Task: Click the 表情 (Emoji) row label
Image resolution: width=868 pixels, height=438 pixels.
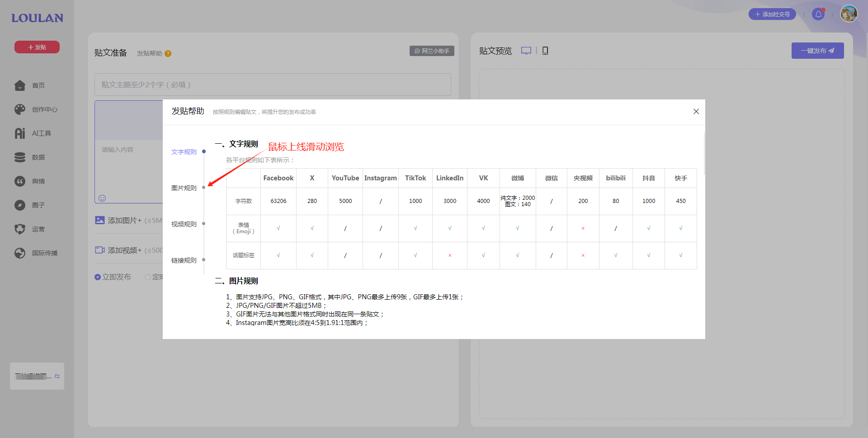Action: tap(244, 228)
